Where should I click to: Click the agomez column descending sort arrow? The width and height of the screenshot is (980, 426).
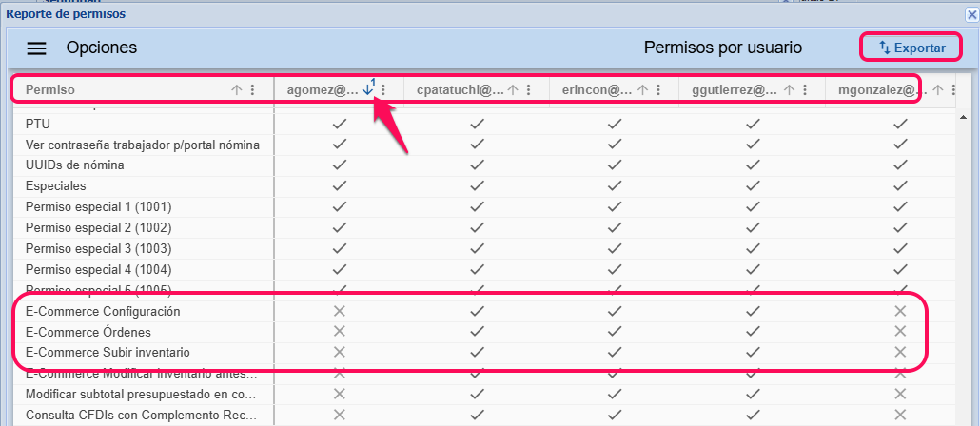pyautogui.click(x=368, y=90)
